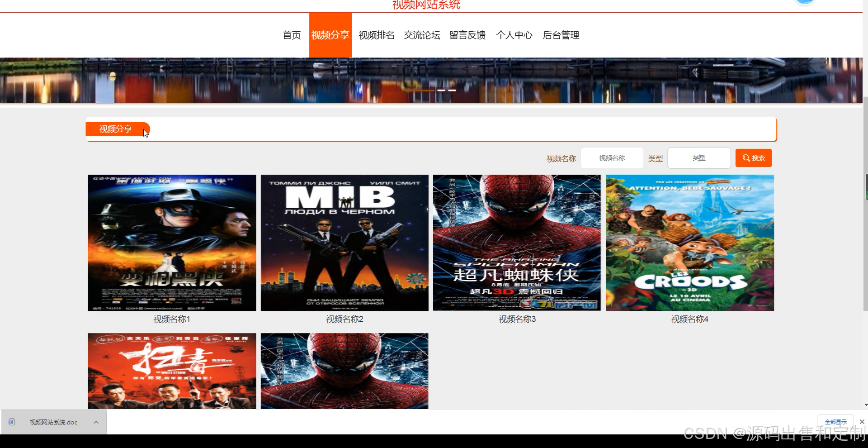Click the orange 搜索 button
The image size is (868, 448).
tap(754, 158)
